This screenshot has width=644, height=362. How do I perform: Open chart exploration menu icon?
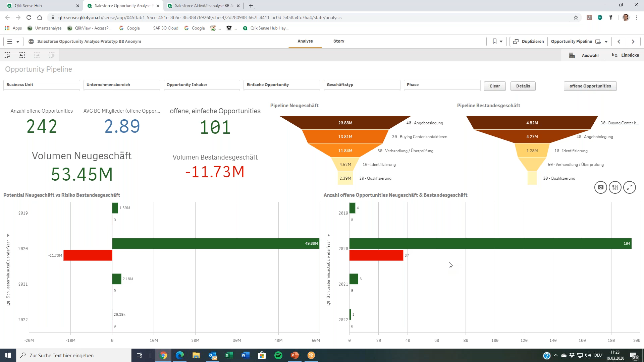point(615,187)
